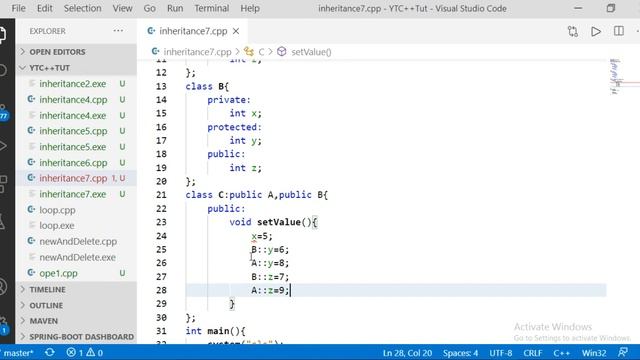The width and height of the screenshot is (640, 360).
Task: Expand the Maven section
Action: (x=76, y=321)
